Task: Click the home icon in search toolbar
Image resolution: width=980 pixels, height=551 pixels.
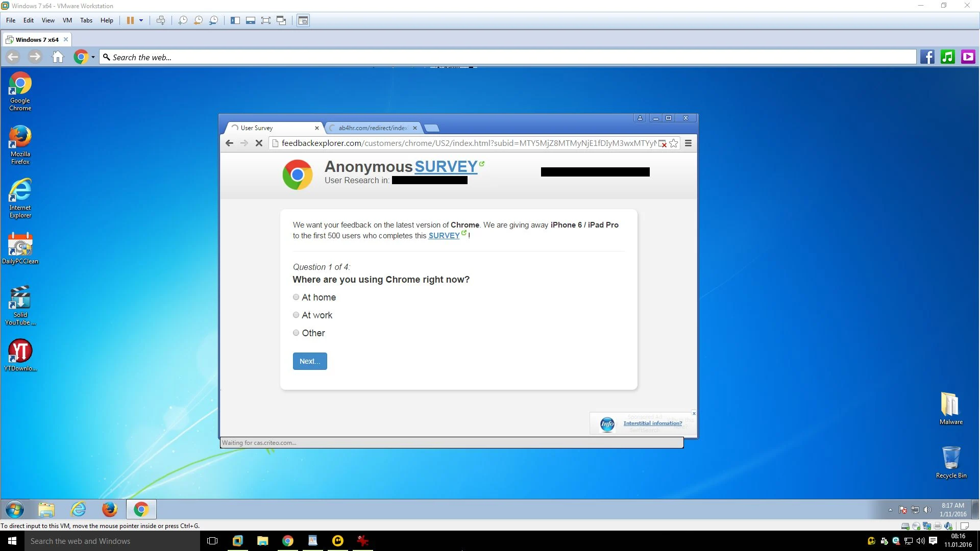Action: pos(58,57)
